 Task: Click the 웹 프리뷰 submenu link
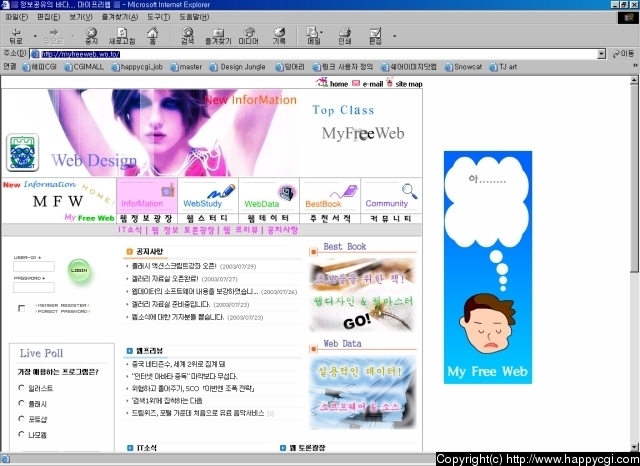coord(241,230)
